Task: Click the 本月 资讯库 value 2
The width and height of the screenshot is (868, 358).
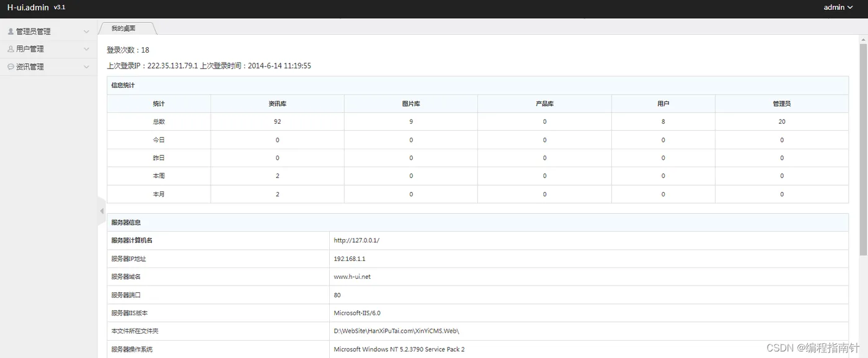Action: [277, 194]
